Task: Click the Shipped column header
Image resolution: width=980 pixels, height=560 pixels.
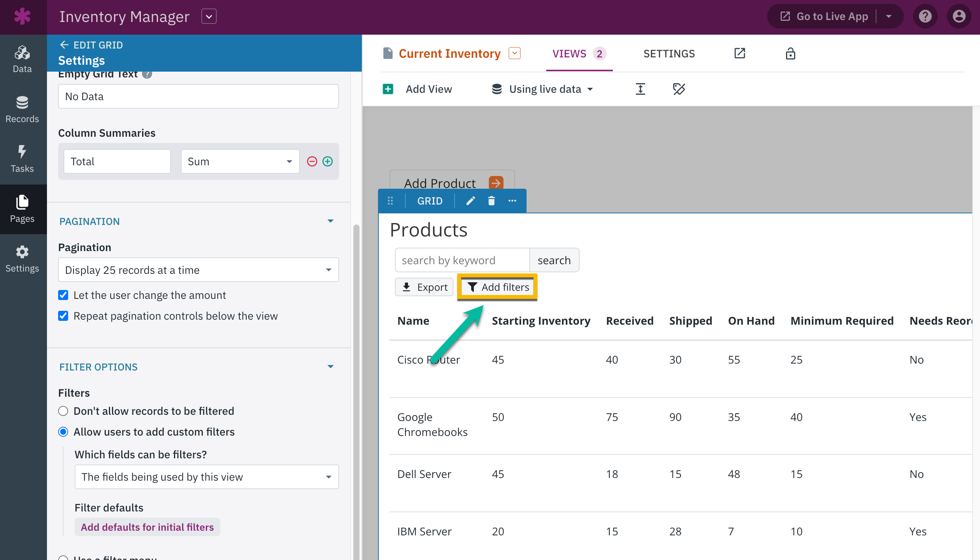Action: [x=691, y=321]
